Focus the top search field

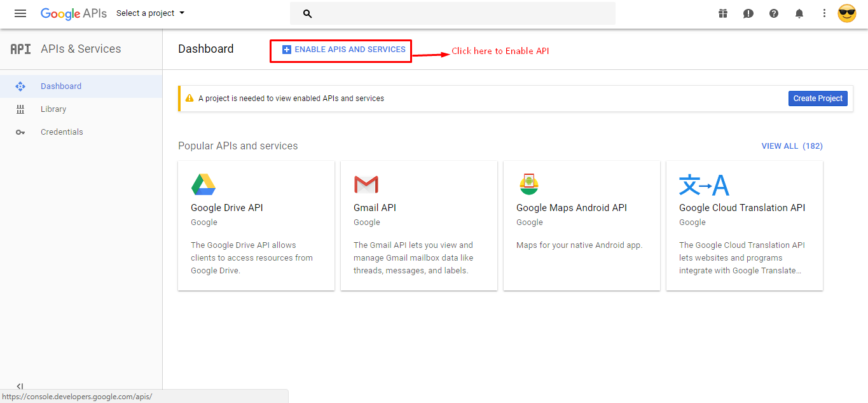click(x=453, y=13)
